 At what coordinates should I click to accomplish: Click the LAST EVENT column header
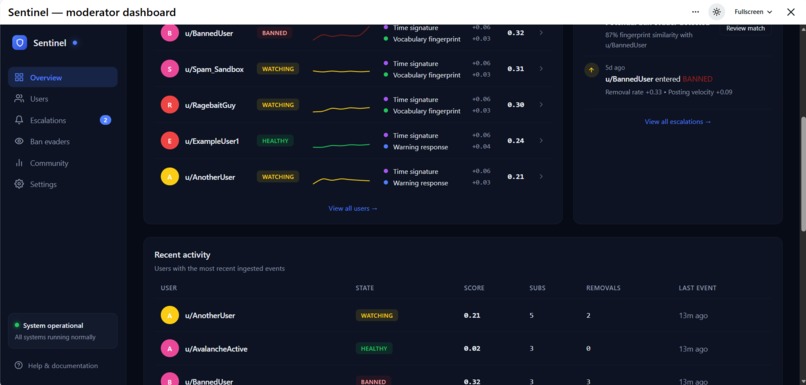pyautogui.click(x=697, y=288)
